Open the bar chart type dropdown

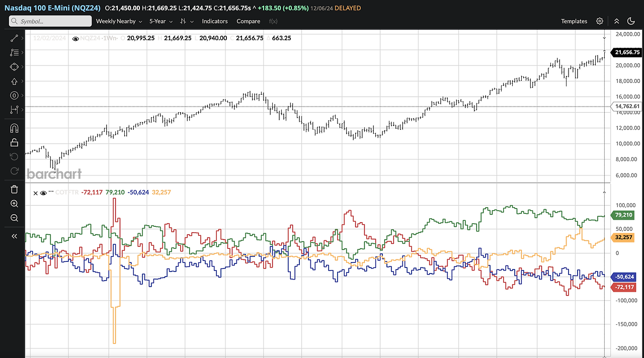coord(187,21)
